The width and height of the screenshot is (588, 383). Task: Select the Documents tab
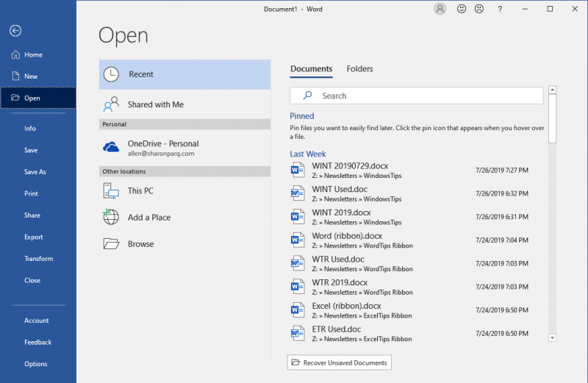311,69
